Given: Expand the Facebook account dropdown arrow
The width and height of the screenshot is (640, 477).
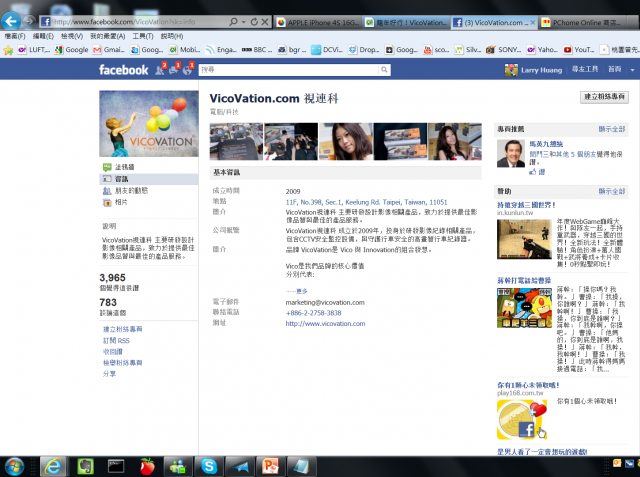Looking at the screenshot, I should [x=632, y=70].
